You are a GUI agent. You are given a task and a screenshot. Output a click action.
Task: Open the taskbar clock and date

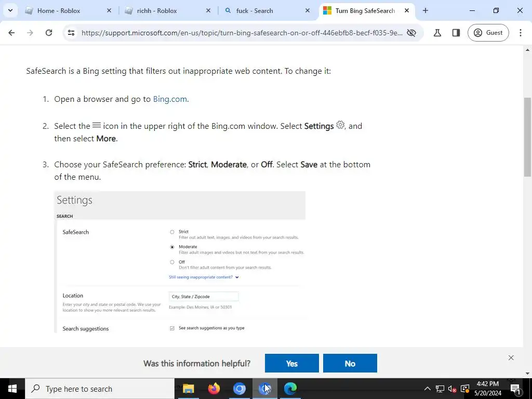pos(487,389)
